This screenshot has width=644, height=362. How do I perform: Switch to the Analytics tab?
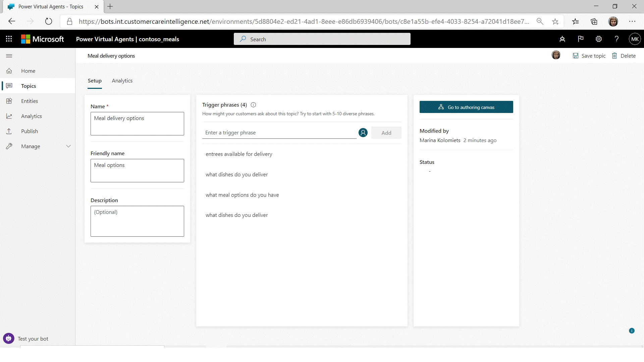point(122,80)
